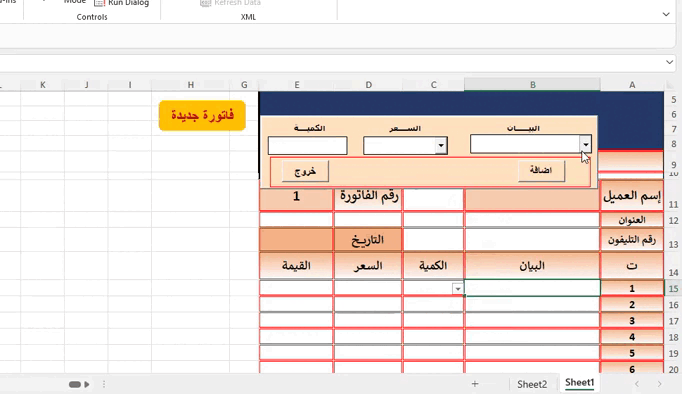
Task: Select column K header
Action: [43, 85]
